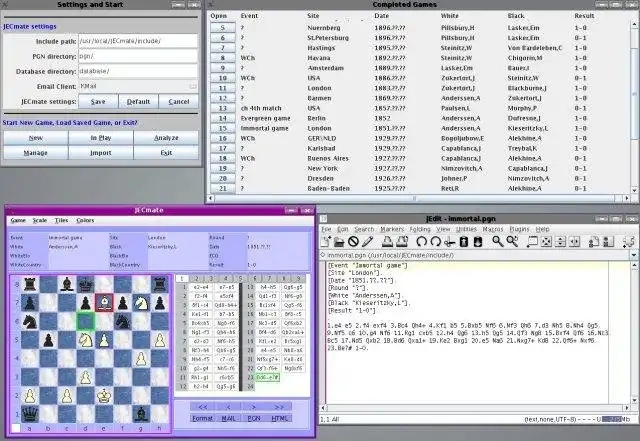640x441 pixels.
Task: Click the Plugin Manager icon in jEdit
Action: click(629, 242)
